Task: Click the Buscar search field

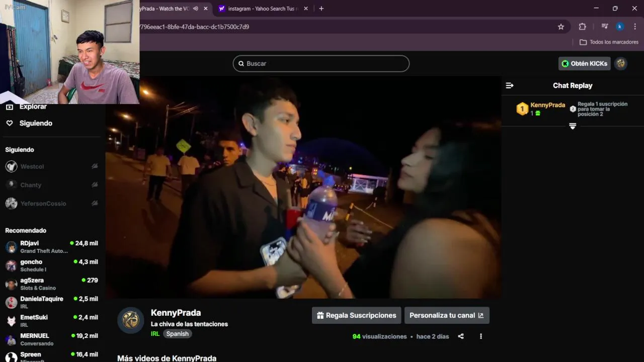Action: pos(321,63)
